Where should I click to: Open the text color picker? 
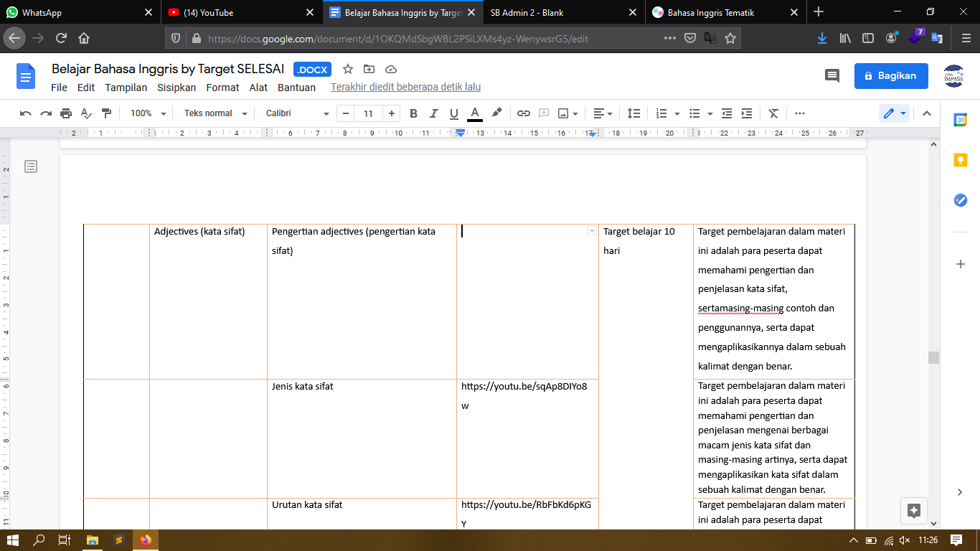474,113
